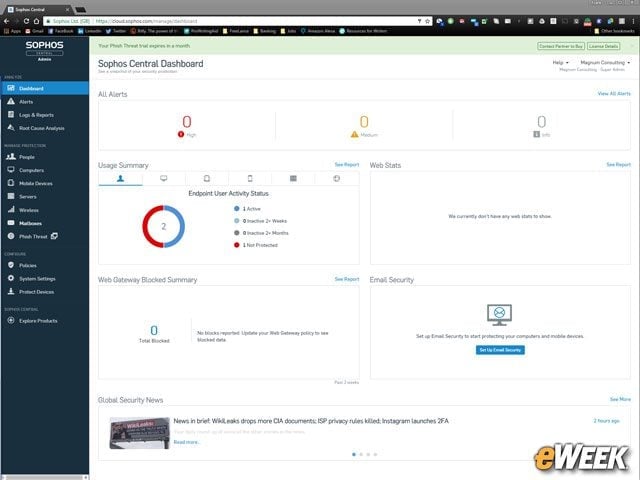Viewport: 640px width, 480px height.
Task: Select the second news carousel dot
Action: click(361, 454)
